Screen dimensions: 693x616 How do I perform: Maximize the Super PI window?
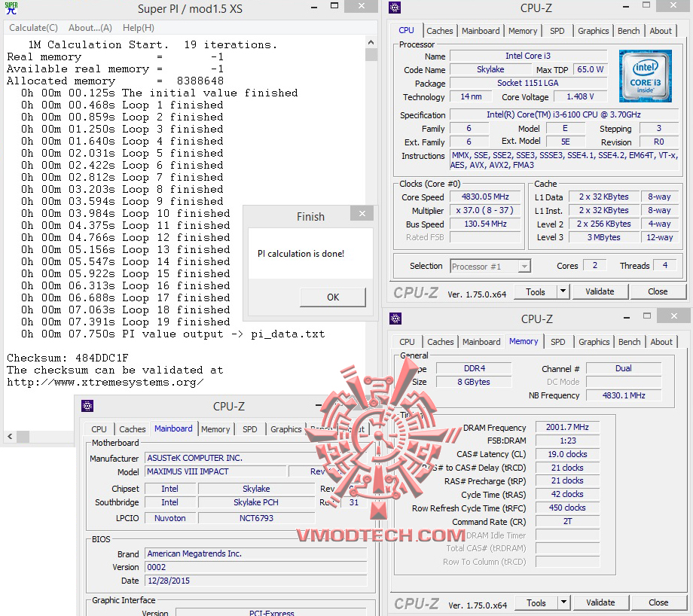click(x=334, y=6)
